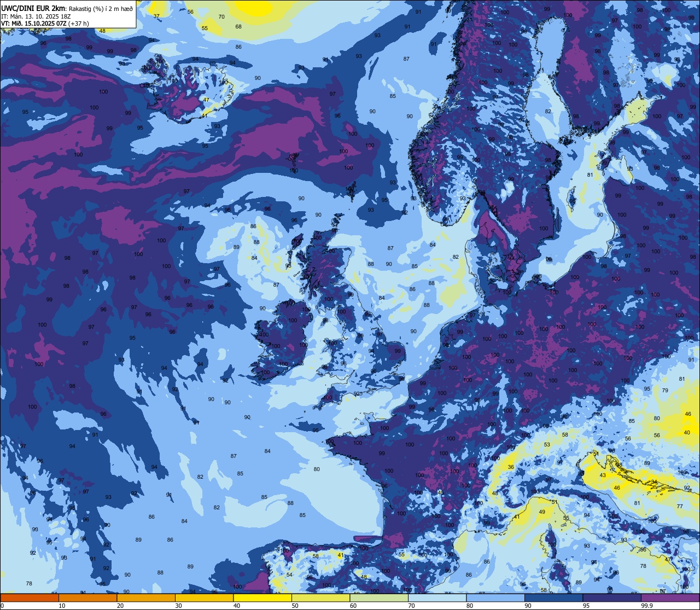
Task: Click the '30' legend scale label
Action: point(178,606)
